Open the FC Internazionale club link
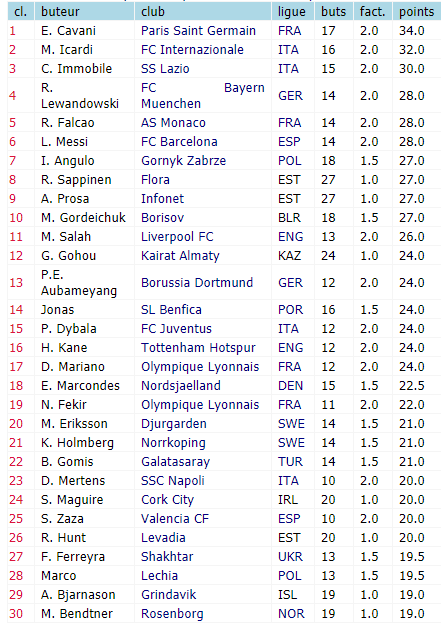The height and width of the screenshot is (628, 441). click(x=192, y=50)
